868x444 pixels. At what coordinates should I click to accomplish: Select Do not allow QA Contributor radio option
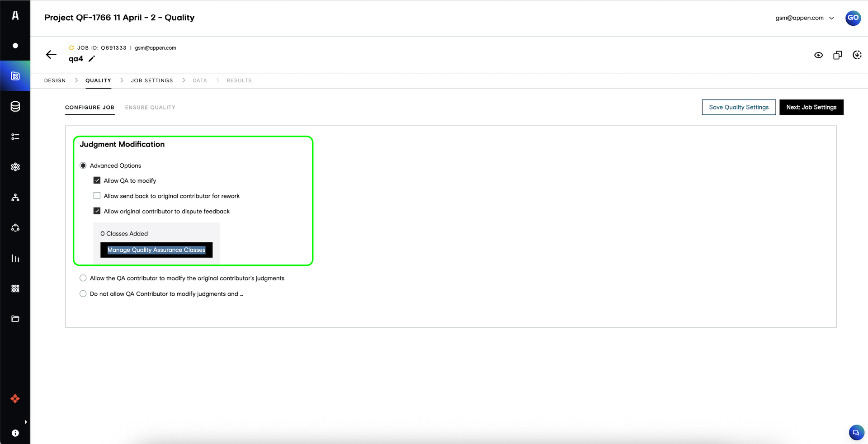point(83,294)
